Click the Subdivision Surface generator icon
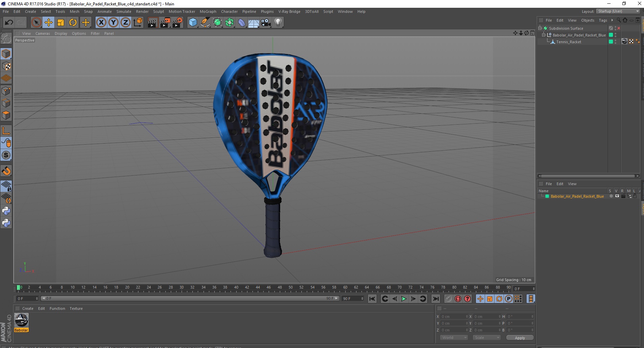 (217, 23)
